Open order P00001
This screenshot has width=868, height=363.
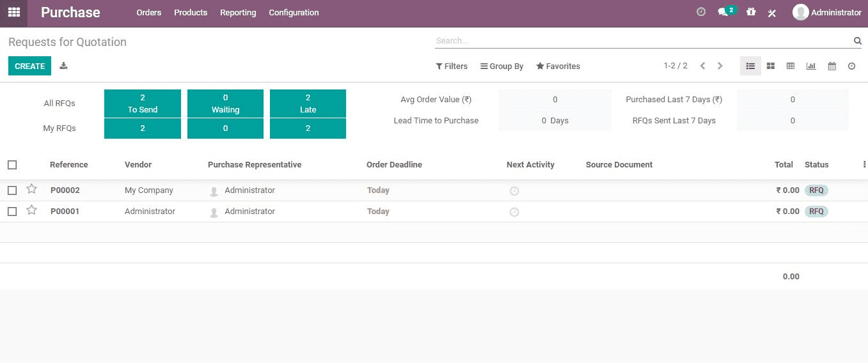tap(65, 212)
